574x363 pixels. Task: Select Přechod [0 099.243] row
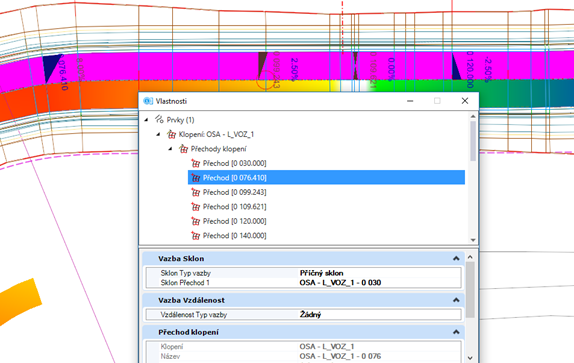tap(234, 192)
